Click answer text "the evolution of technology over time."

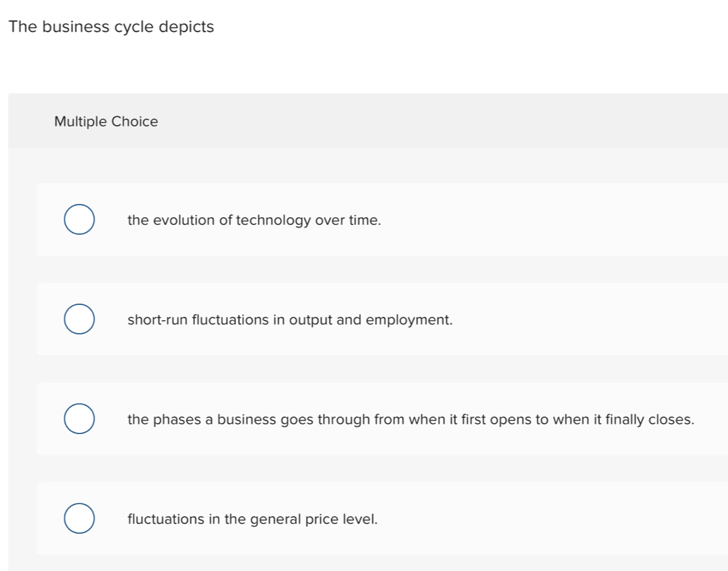(254, 220)
